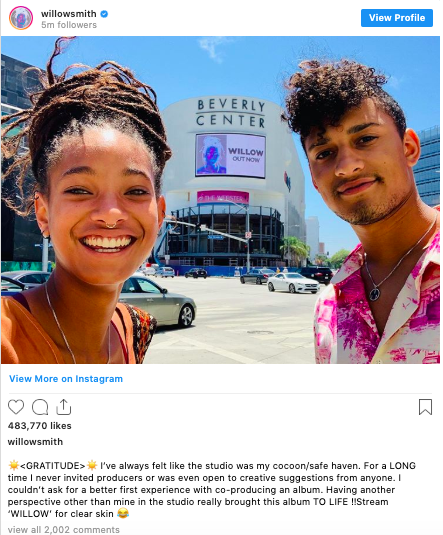
Task: Click the pink Webster sign in the photo
Action: [223, 198]
